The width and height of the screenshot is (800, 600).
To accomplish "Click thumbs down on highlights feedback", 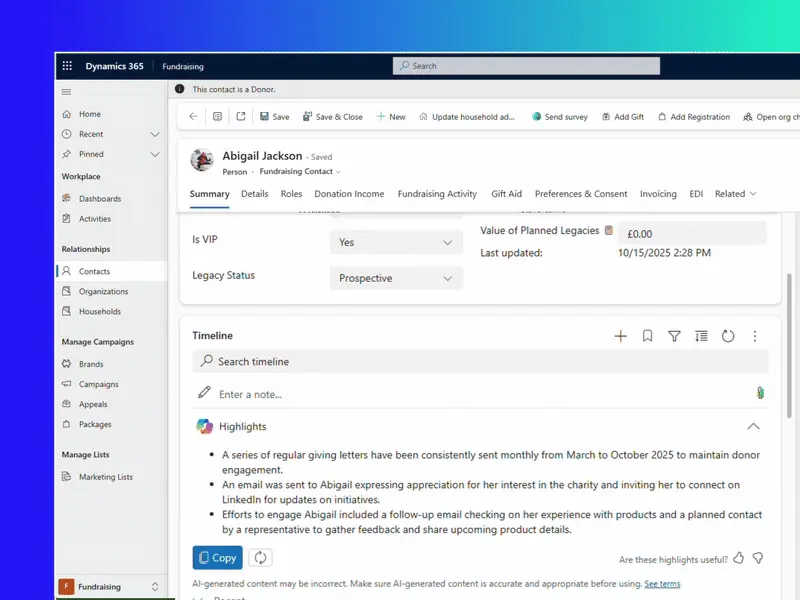I will pyautogui.click(x=758, y=558).
